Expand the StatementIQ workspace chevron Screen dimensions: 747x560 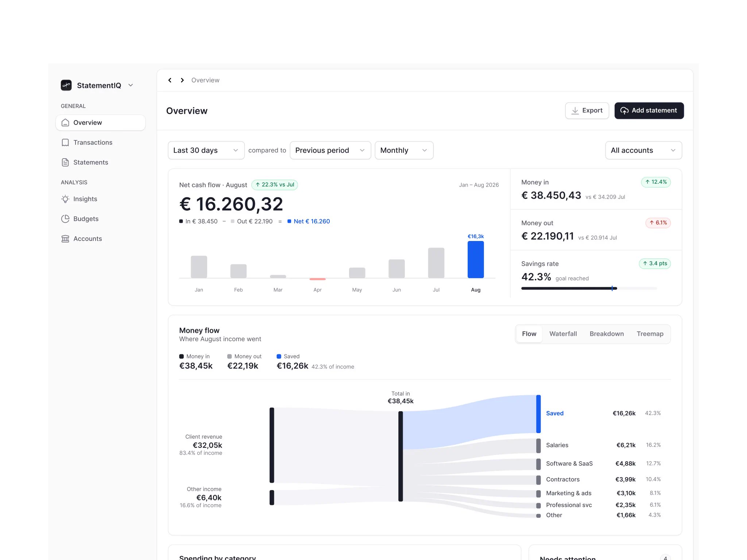(131, 85)
